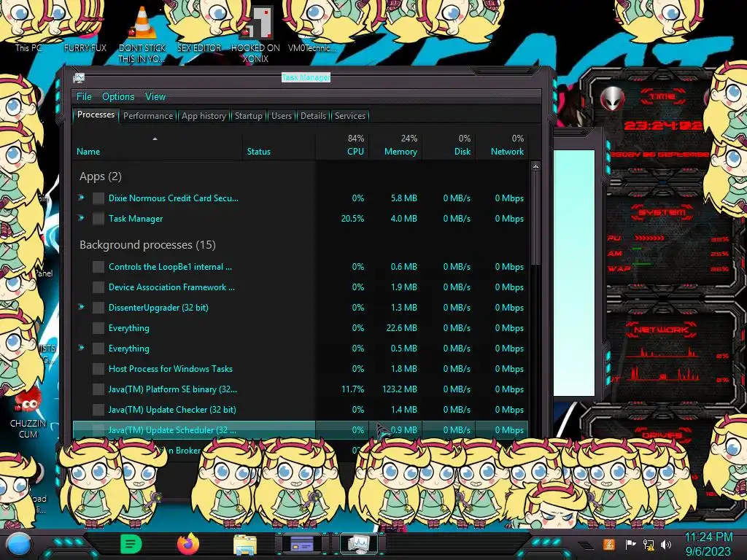The image size is (747, 560).
Task: Open the Java update tray icon
Action: (609, 544)
